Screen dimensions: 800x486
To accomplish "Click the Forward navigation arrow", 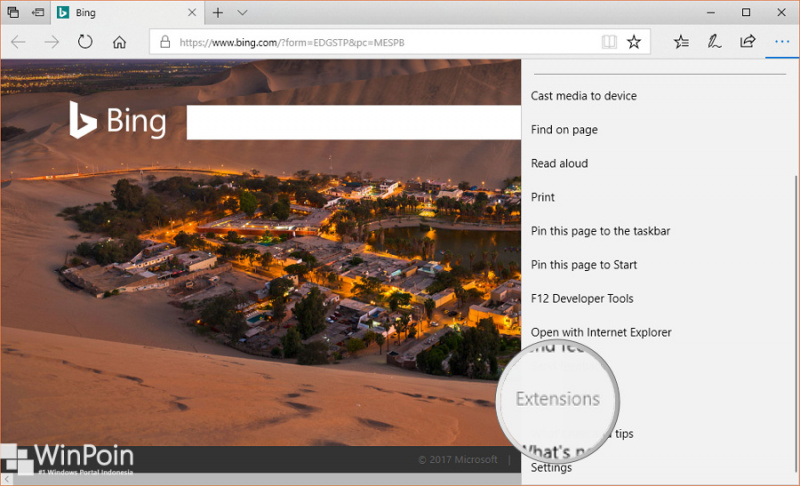I will [52, 42].
